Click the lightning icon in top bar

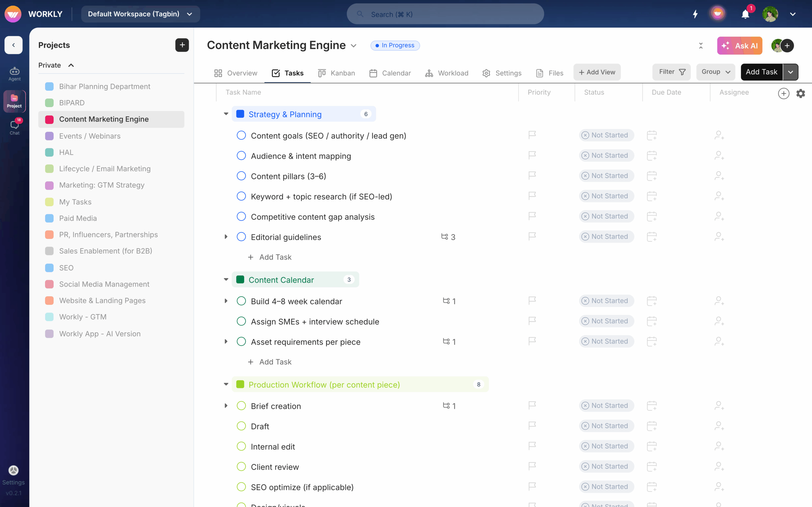pos(695,14)
